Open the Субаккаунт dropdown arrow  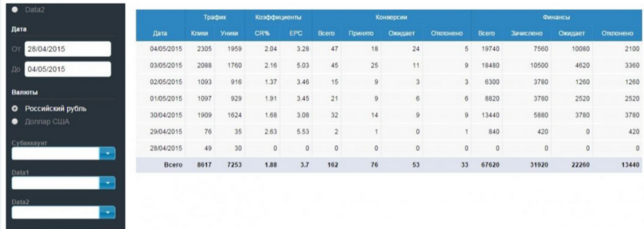[x=107, y=153]
